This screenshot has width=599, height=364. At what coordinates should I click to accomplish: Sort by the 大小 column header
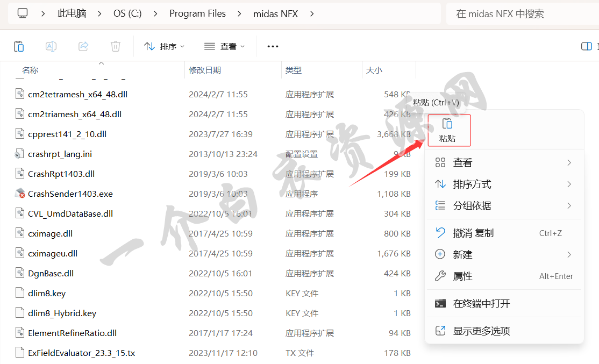[374, 70]
